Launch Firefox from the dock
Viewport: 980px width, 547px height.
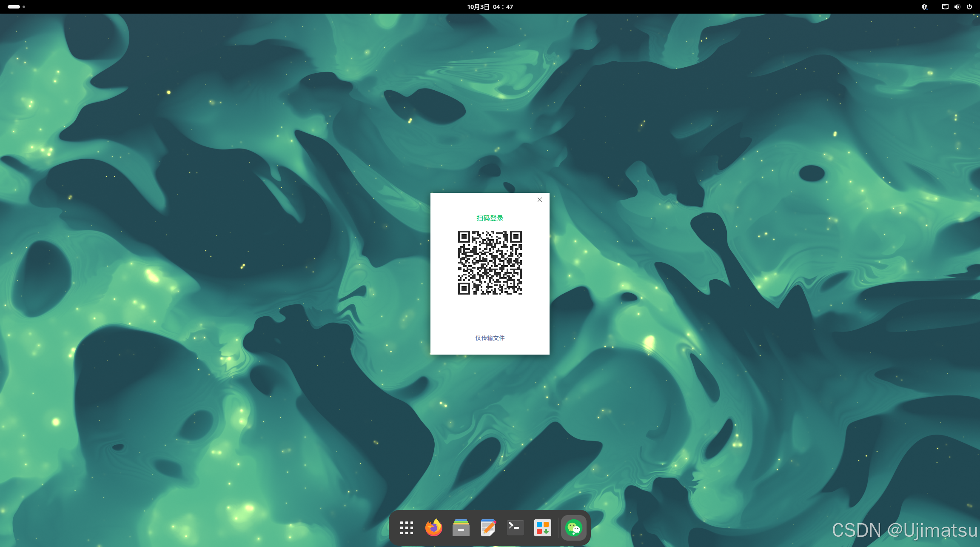tap(433, 528)
